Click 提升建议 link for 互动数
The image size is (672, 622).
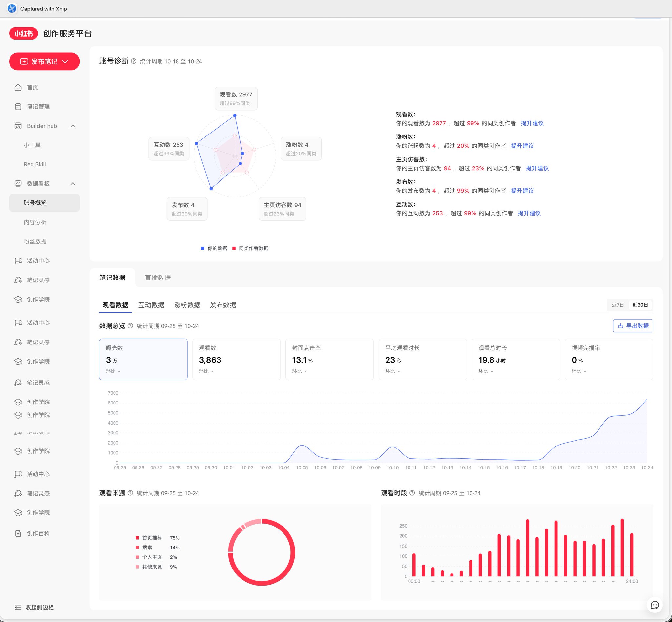pos(529,213)
